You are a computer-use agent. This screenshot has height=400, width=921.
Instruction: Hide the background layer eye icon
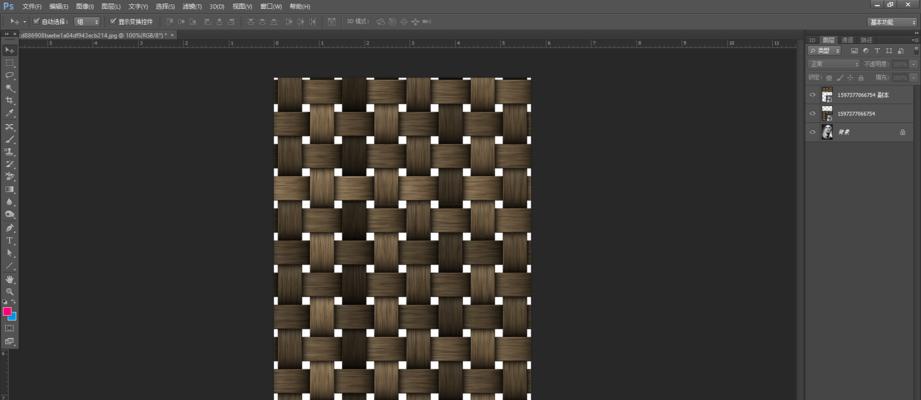point(813,132)
